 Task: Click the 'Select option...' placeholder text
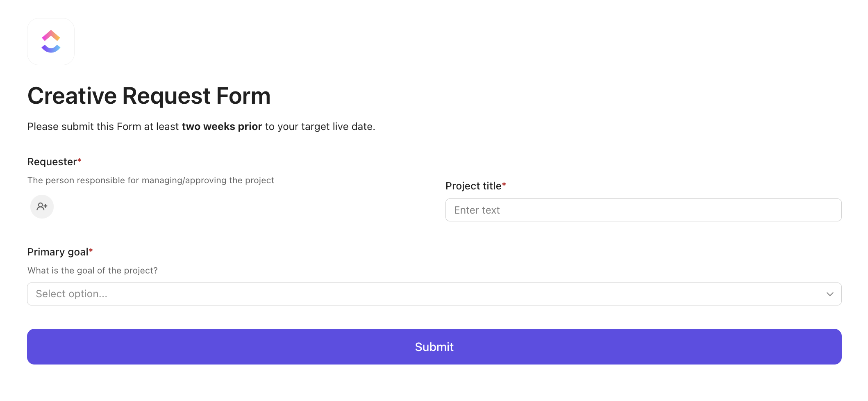pyautogui.click(x=72, y=294)
